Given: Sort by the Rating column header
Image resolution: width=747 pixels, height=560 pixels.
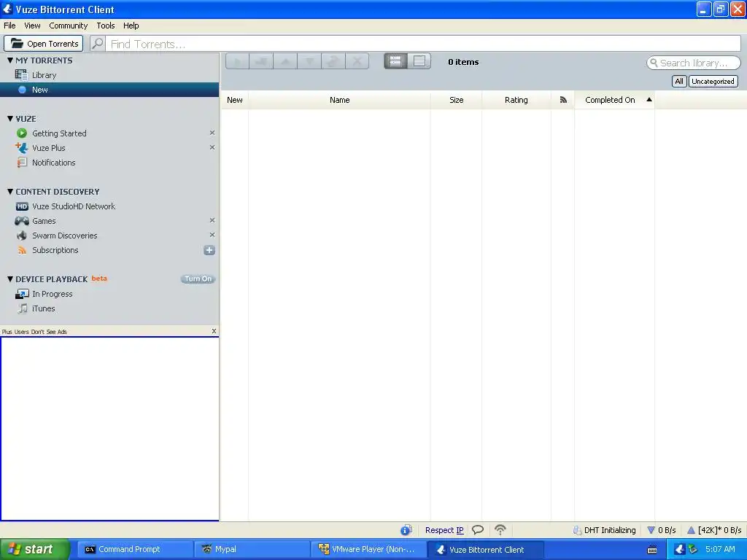Looking at the screenshot, I should (516, 100).
